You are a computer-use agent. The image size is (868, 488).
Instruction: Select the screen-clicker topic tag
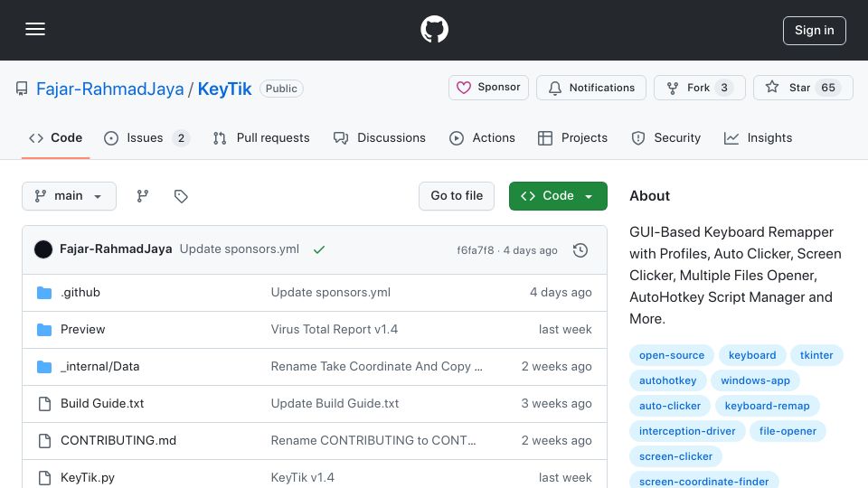click(675, 456)
